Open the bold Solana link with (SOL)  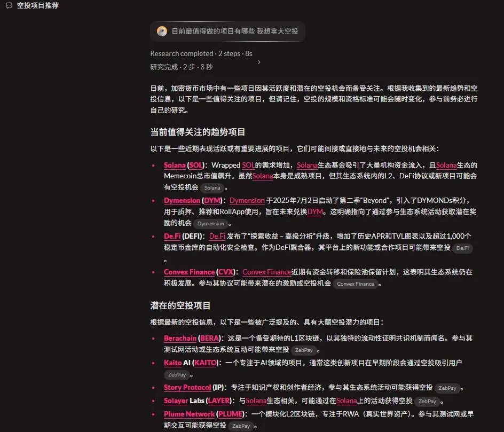(175, 165)
